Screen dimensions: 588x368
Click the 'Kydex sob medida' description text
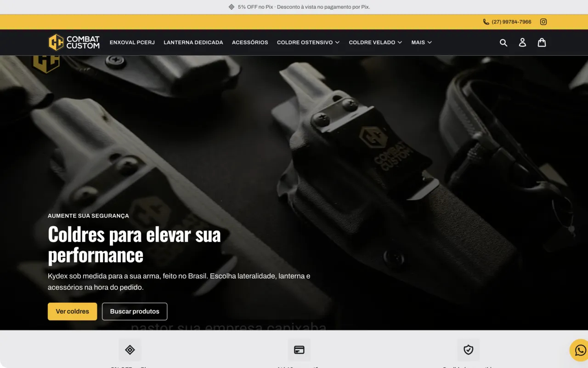pyautogui.click(x=179, y=282)
